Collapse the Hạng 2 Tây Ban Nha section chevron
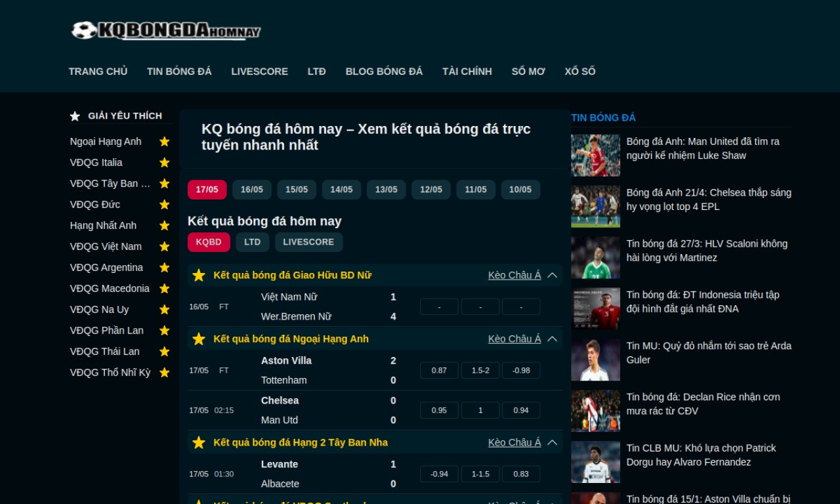The image size is (840, 504). click(x=552, y=442)
